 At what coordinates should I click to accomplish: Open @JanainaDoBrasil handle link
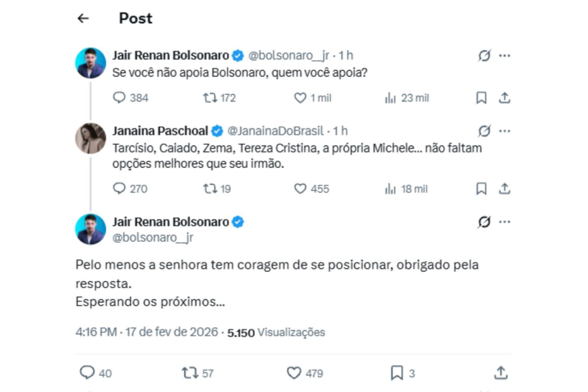click(276, 131)
